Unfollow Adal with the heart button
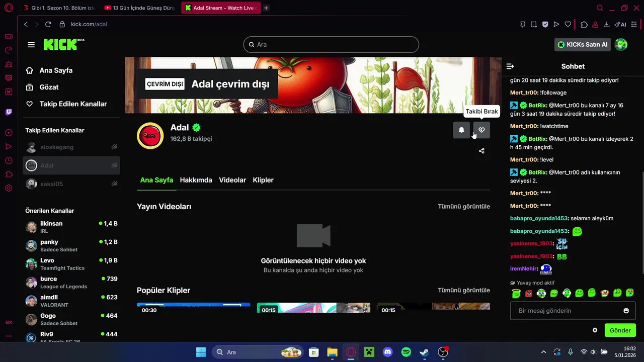The width and height of the screenshot is (644, 362). (481, 130)
